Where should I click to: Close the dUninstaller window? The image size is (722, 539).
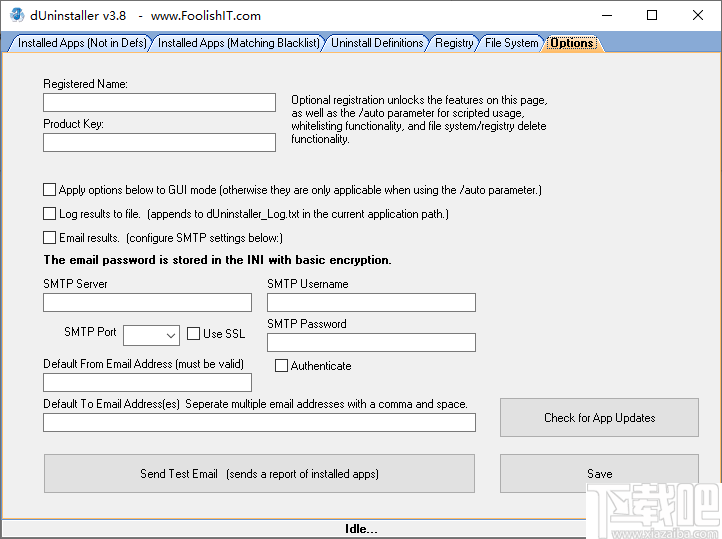click(697, 15)
